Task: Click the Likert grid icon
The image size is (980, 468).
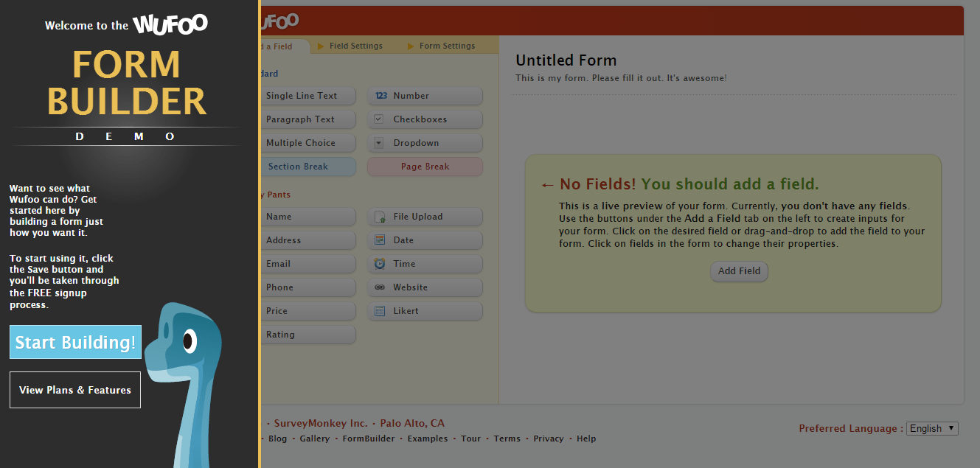Action: tap(380, 311)
